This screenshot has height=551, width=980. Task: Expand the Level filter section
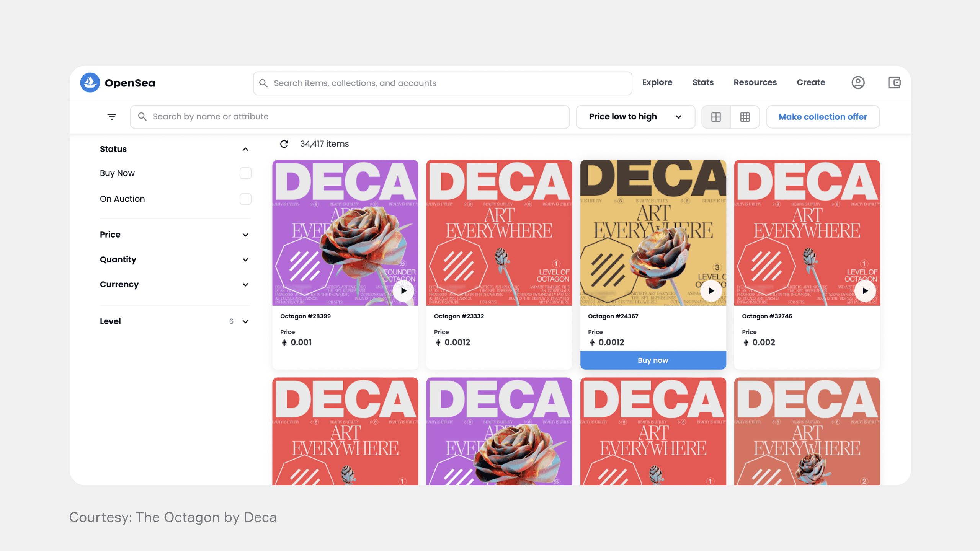click(245, 322)
